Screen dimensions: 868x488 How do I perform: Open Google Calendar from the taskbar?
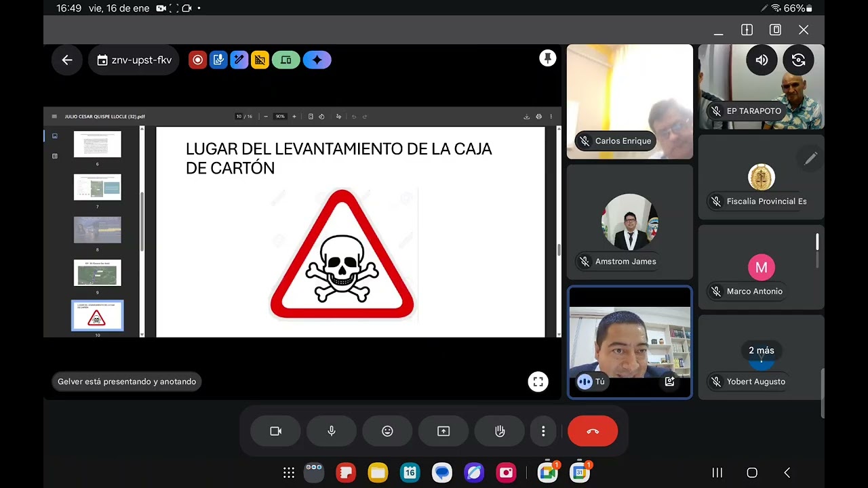580,472
